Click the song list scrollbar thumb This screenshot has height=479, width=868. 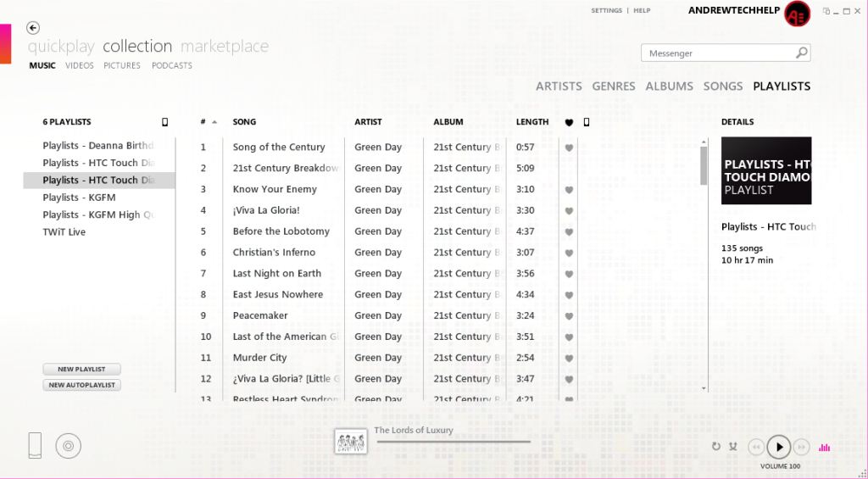coord(704,165)
